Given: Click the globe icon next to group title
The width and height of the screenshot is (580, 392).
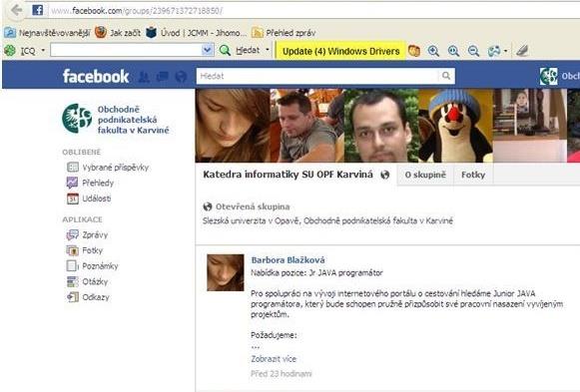Looking at the screenshot, I should coord(385,176).
